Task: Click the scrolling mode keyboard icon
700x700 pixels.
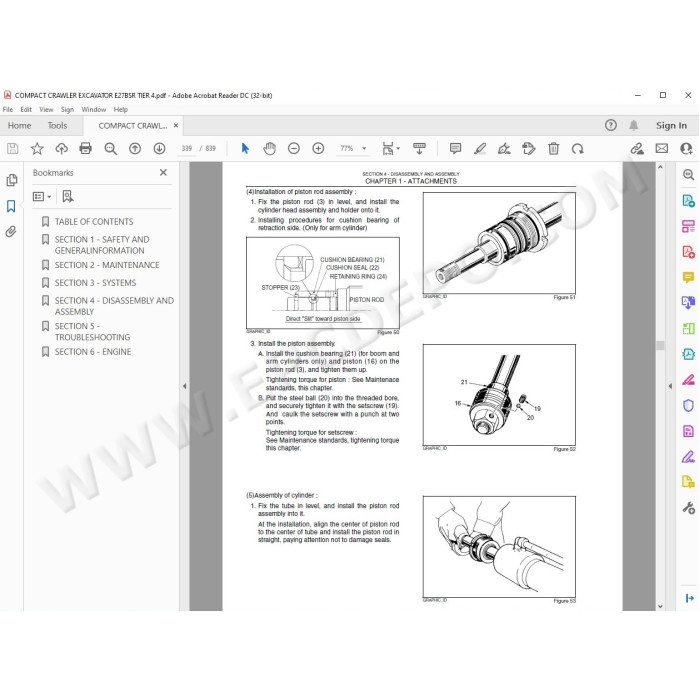Action: (x=419, y=148)
